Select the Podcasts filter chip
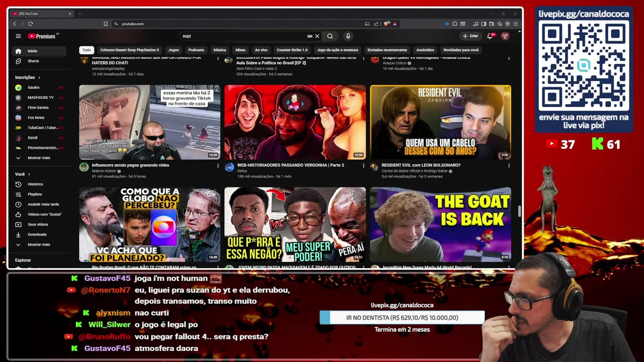Viewport: 644px width, 362px height. point(196,50)
